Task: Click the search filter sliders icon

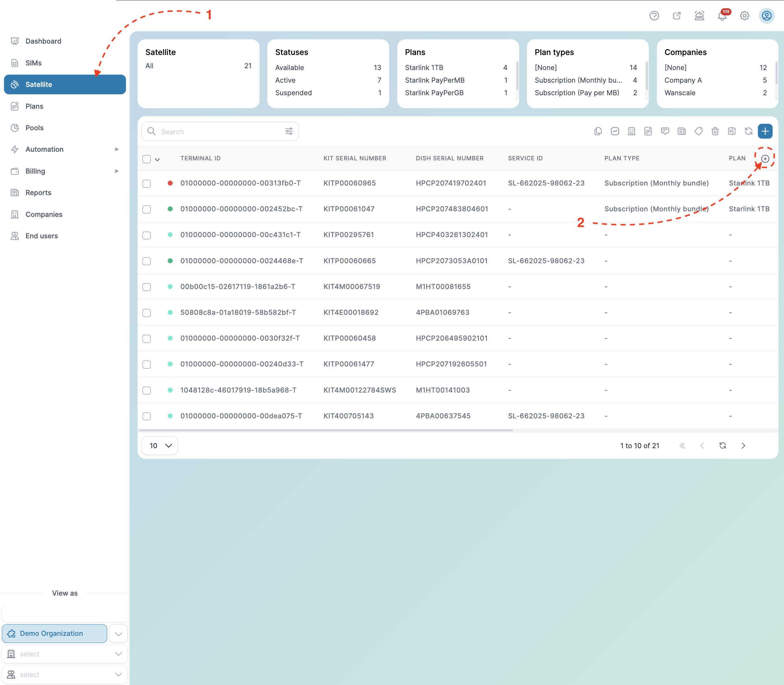Action: tap(289, 131)
